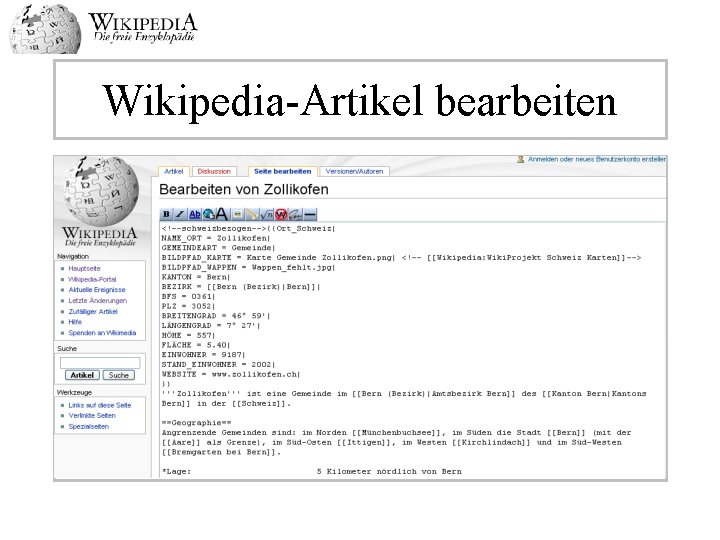Open Verlinkte Seiten link

coord(92,416)
